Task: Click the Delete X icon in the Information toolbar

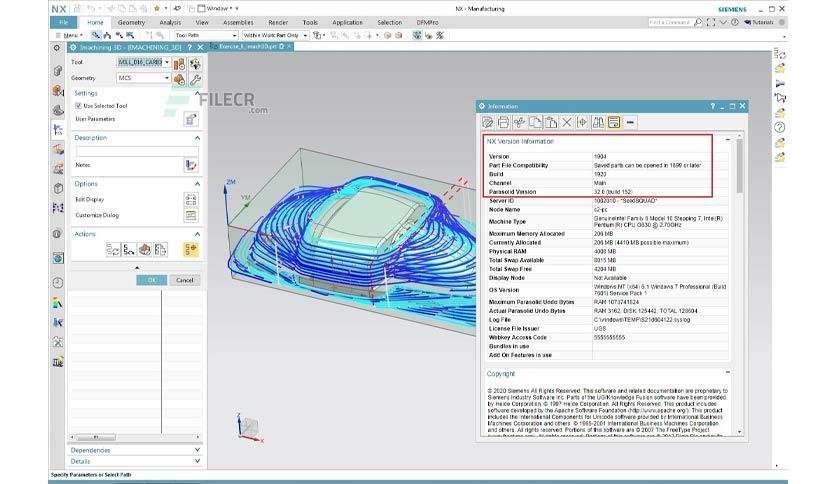Action: click(567, 123)
